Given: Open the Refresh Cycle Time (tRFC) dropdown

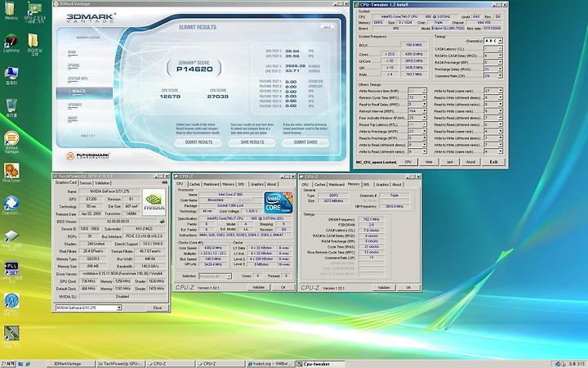Looking at the screenshot, I should point(424,97).
